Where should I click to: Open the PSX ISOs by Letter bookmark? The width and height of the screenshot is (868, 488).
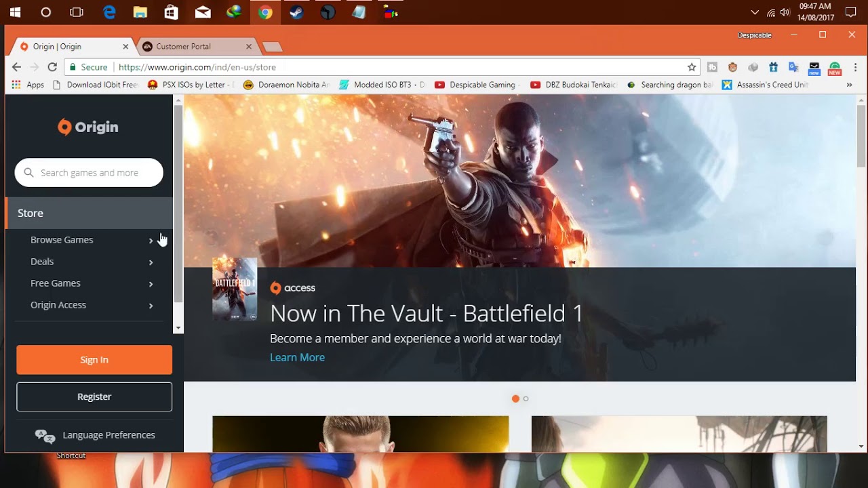tap(191, 85)
